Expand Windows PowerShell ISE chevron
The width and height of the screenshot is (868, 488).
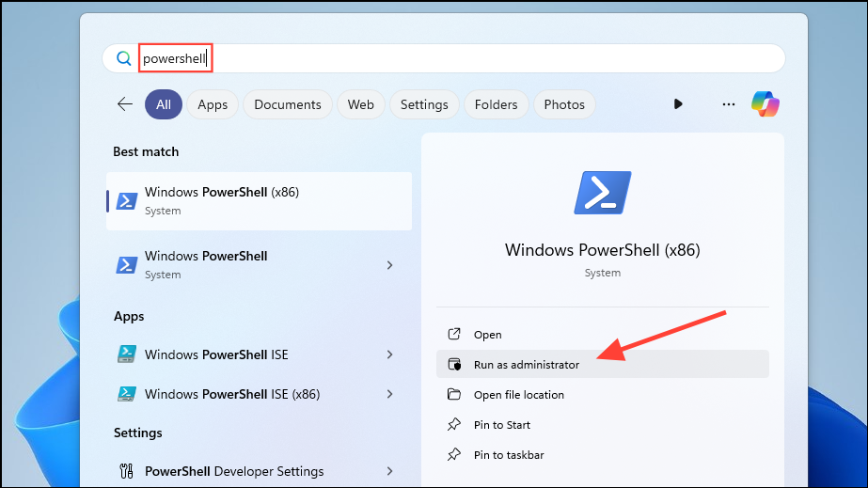[x=389, y=354]
